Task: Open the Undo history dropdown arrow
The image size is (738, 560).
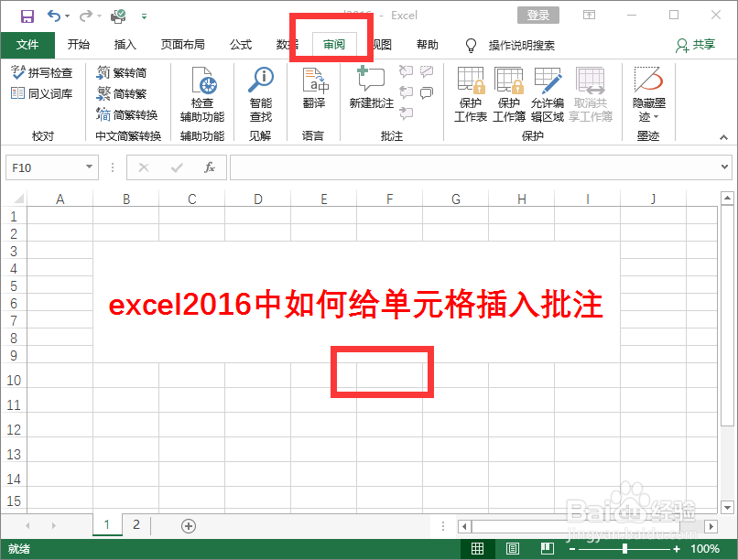Action: 68,16
